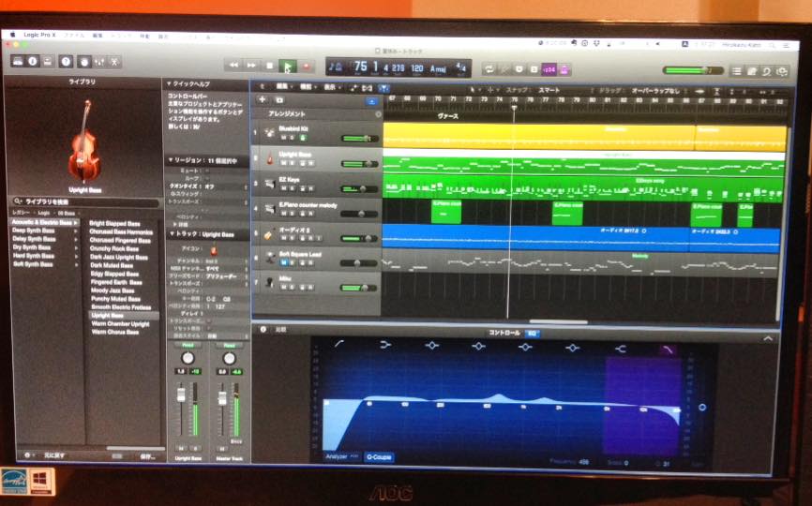Click the Bluebird Kit drum icon
Screen dimensions: 812x506
click(x=270, y=133)
